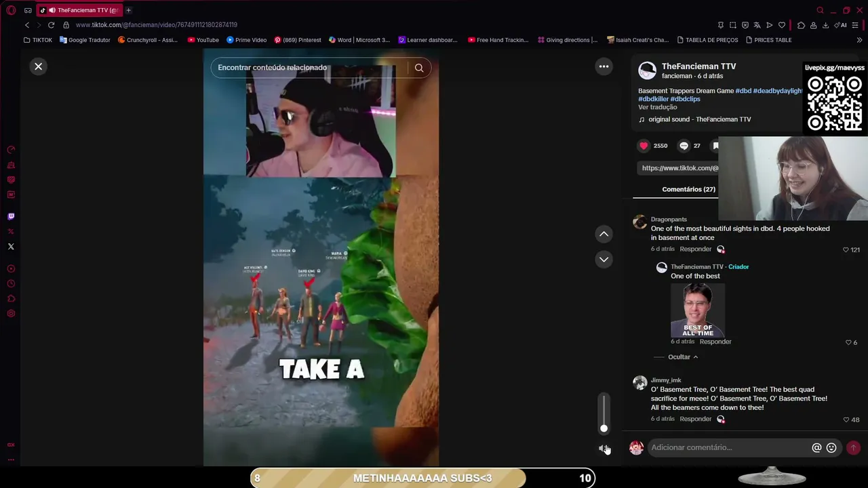
Task: Open the browser search icon in the title bar
Action: point(820,10)
